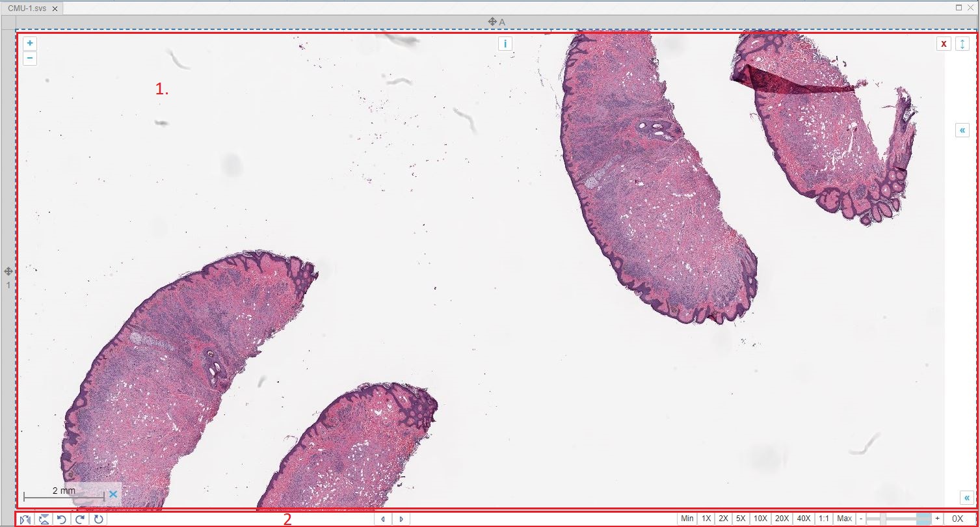This screenshot has width=980, height=527.
Task: Rotate the slide clockwise
Action: tap(79, 519)
